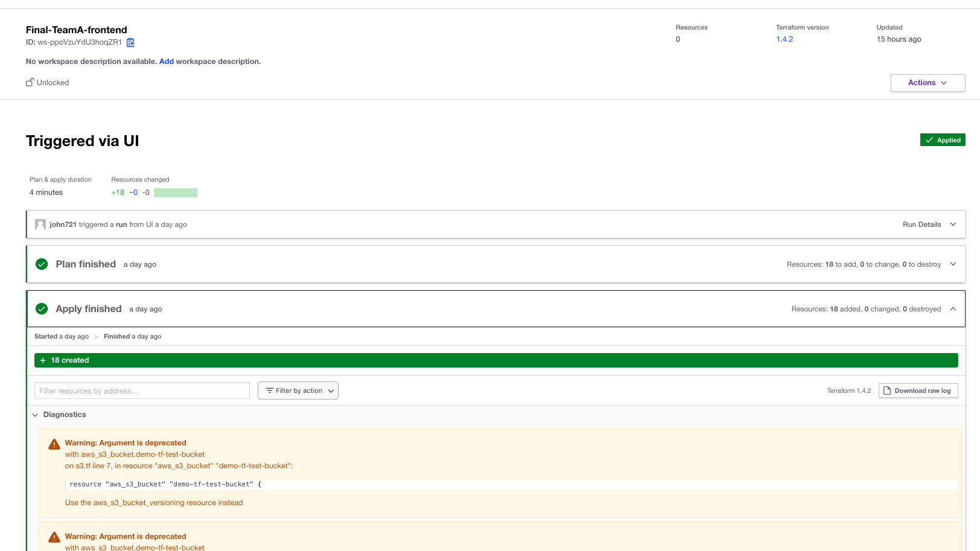
Task: Open the Actions dropdown
Action: (927, 83)
